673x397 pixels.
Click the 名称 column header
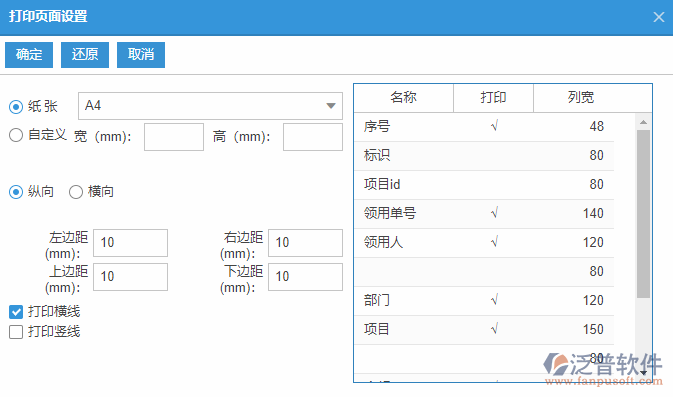[x=403, y=98]
